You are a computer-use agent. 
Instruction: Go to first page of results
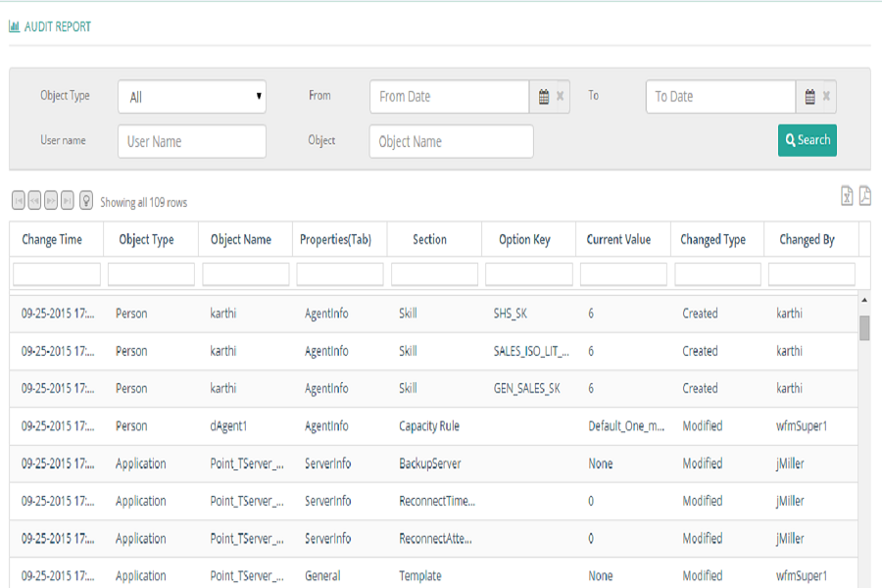(19, 201)
